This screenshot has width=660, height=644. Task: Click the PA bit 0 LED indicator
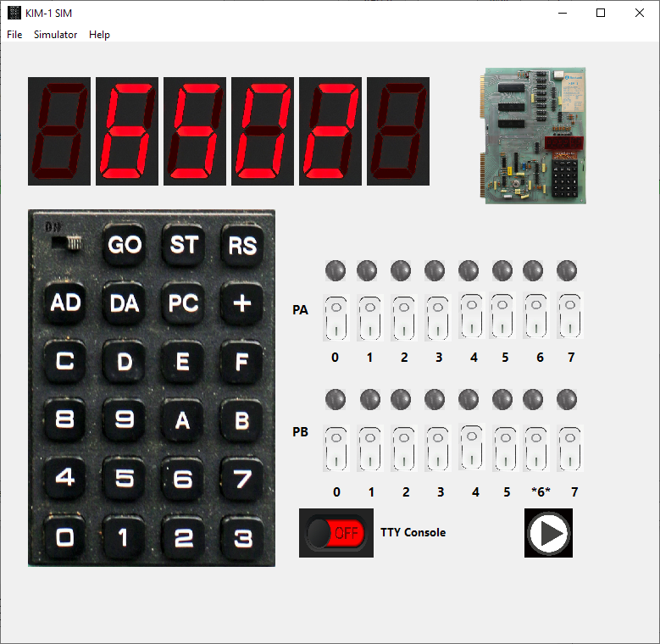pyautogui.click(x=336, y=270)
